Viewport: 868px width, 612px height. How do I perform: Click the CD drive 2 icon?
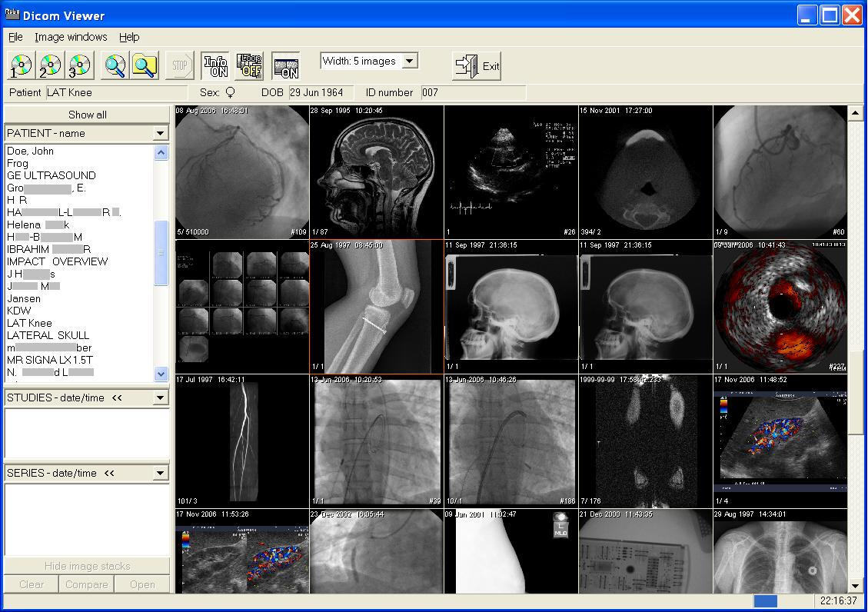tap(51, 66)
